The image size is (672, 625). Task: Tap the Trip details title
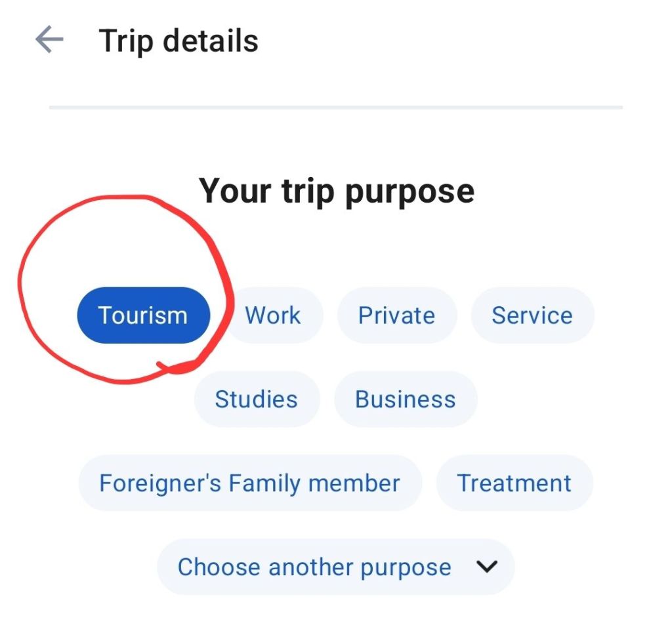tap(178, 41)
